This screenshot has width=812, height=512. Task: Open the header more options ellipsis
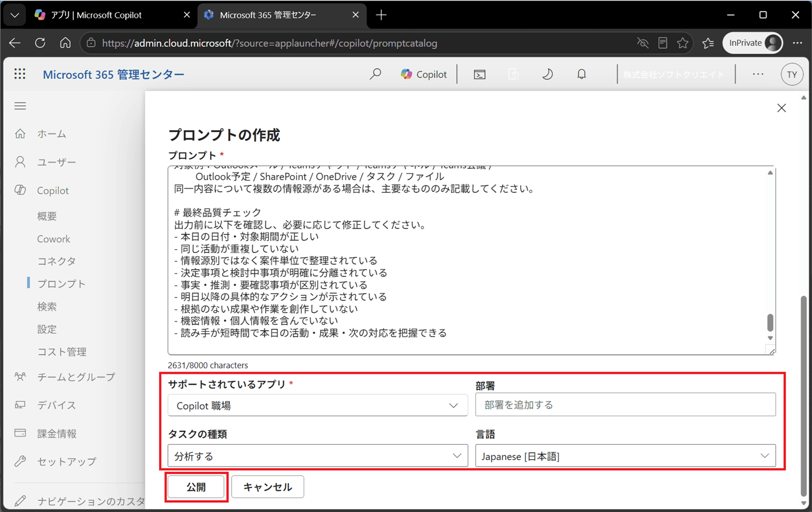click(x=758, y=74)
